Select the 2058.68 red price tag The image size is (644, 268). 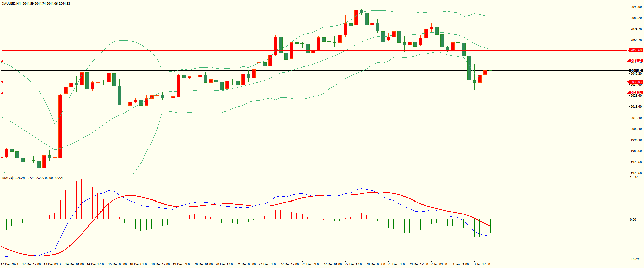(x=636, y=50)
